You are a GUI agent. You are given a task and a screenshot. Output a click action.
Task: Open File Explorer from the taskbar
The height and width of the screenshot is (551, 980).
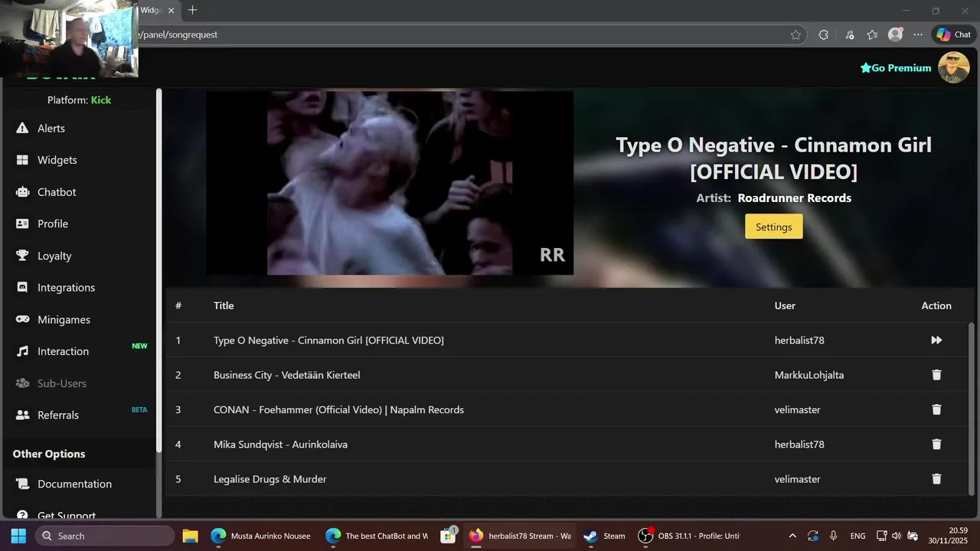pos(190,536)
